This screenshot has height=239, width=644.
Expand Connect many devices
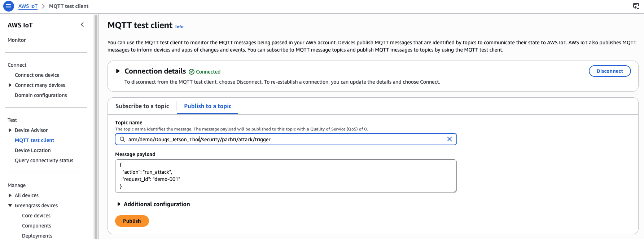[x=10, y=85]
